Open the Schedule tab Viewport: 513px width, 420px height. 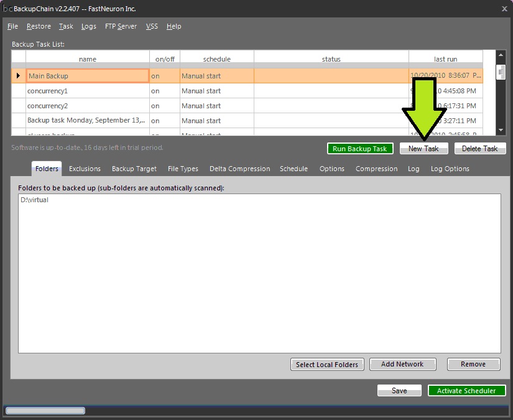[x=293, y=169]
